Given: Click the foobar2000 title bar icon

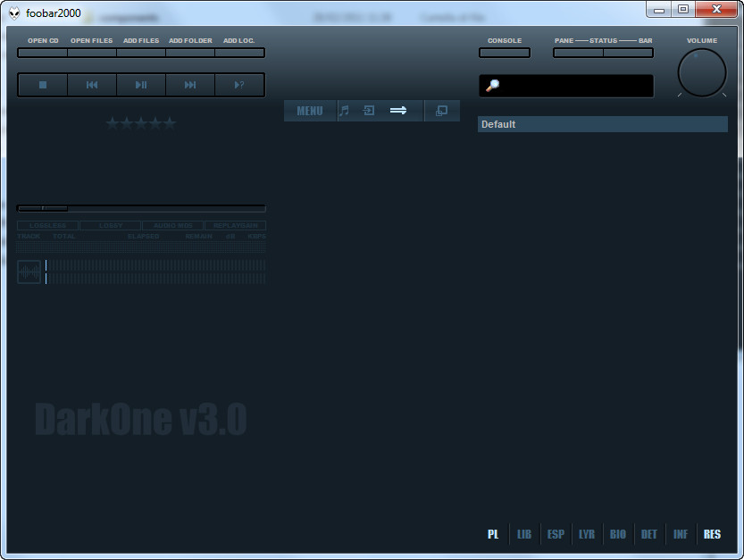Looking at the screenshot, I should click(x=14, y=13).
